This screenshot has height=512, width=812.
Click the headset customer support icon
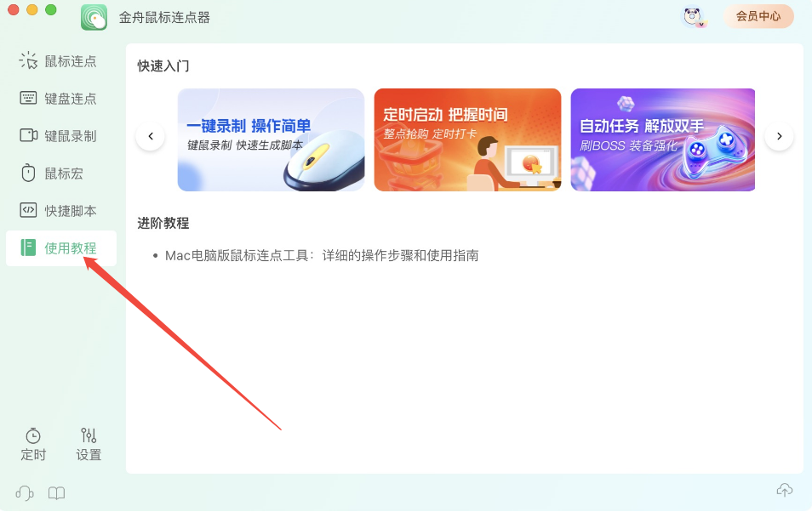[x=25, y=492]
